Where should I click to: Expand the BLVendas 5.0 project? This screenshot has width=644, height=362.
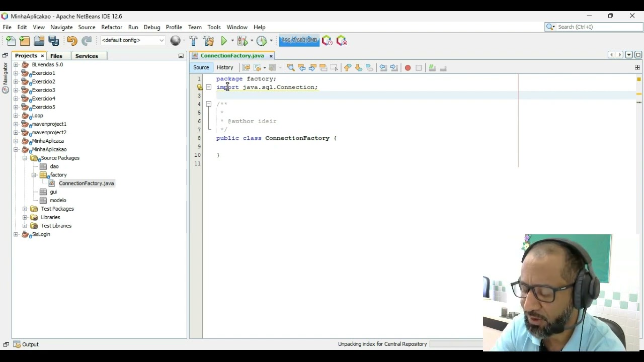coord(16,64)
